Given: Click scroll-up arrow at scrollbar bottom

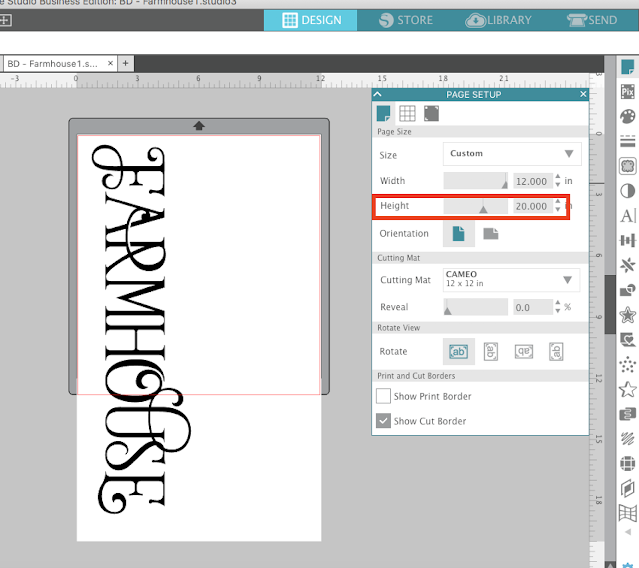Looking at the screenshot, I should coord(610,565).
